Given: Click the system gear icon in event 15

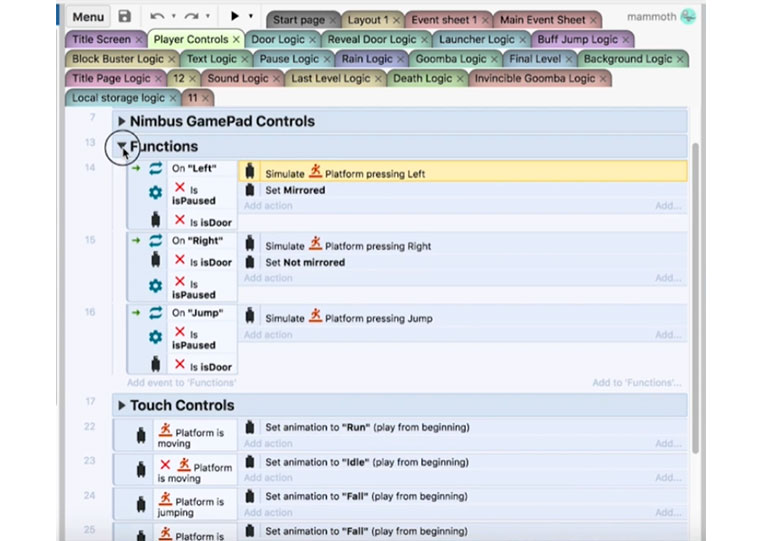Looking at the screenshot, I should [155, 286].
